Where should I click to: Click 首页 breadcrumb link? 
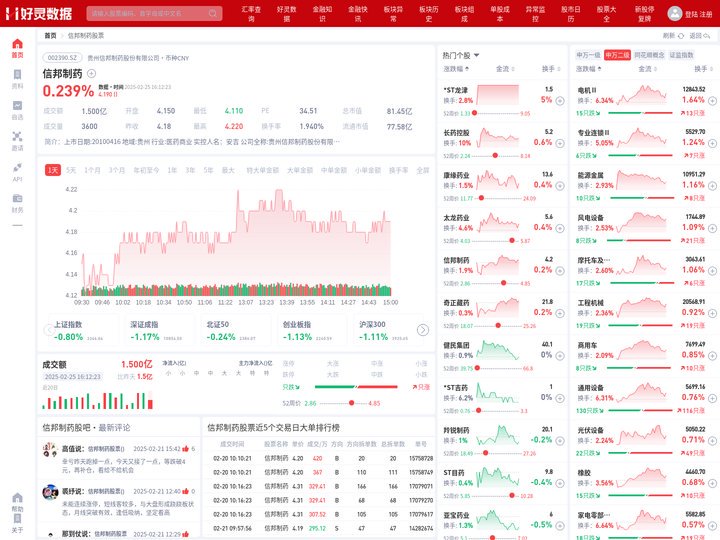(50, 35)
